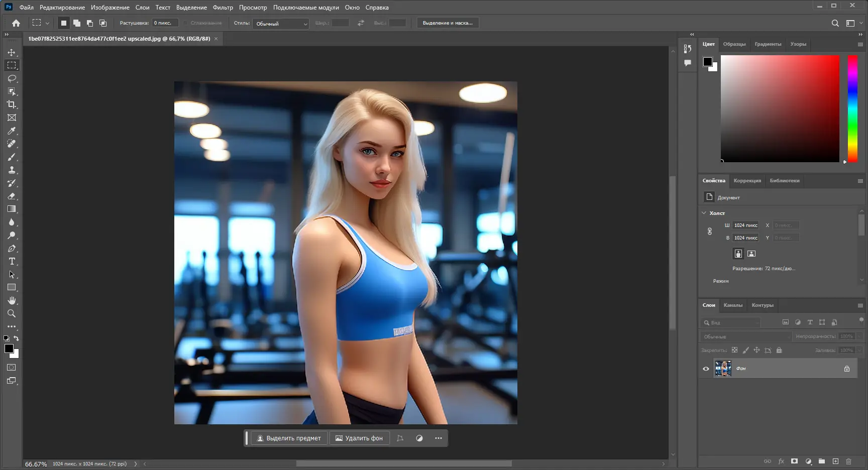This screenshot has height=470, width=868.
Task: Switch to the Каналы tab
Action: tap(733, 305)
